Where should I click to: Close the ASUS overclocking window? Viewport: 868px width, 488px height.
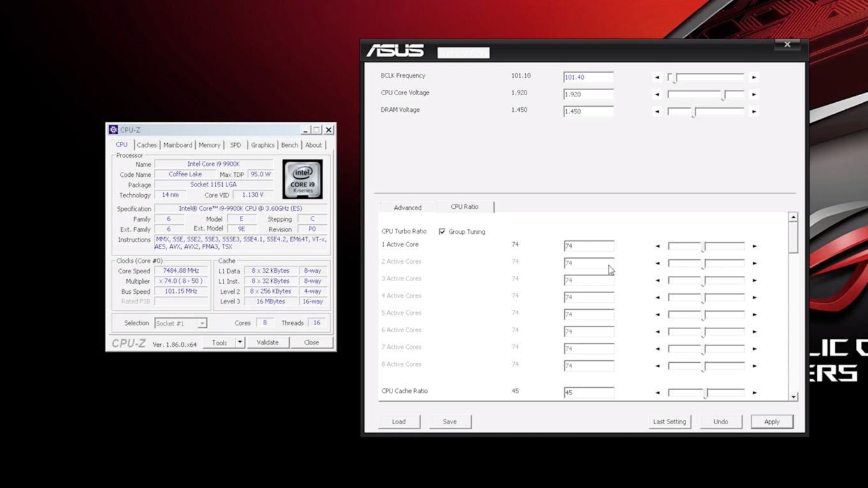[787, 45]
